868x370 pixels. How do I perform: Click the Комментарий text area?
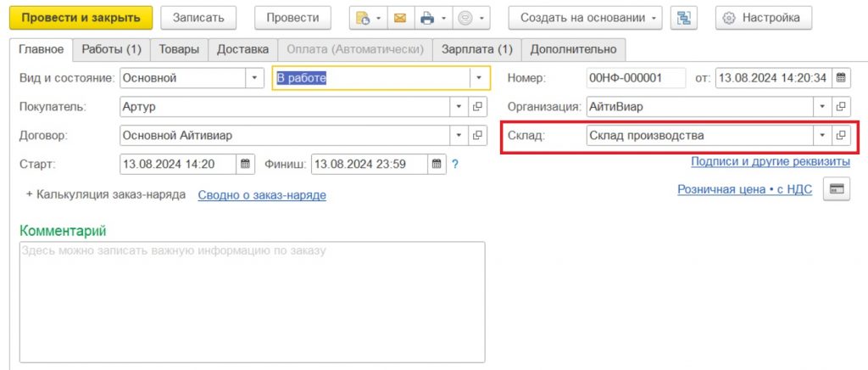(252, 302)
